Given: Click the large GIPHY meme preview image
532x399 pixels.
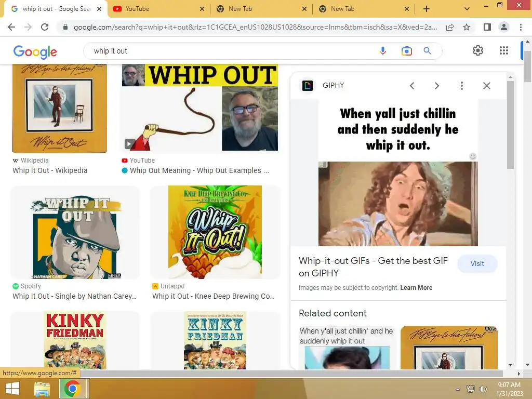Looking at the screenshot, I should coord(398,172).
